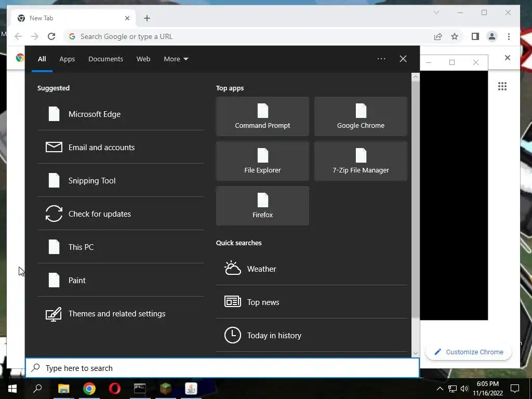Go forward in Chrome
Image resolution: width=532 pixels, height=399 pixels.
(x=35, y=36)
